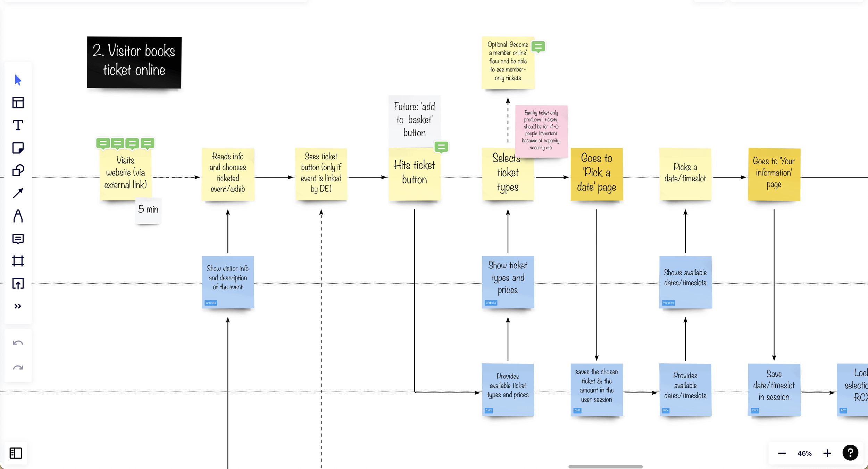The image size is (868, 469).
Task: Click CMS tag on 'Provides available ticket types'
Action: 489,410
